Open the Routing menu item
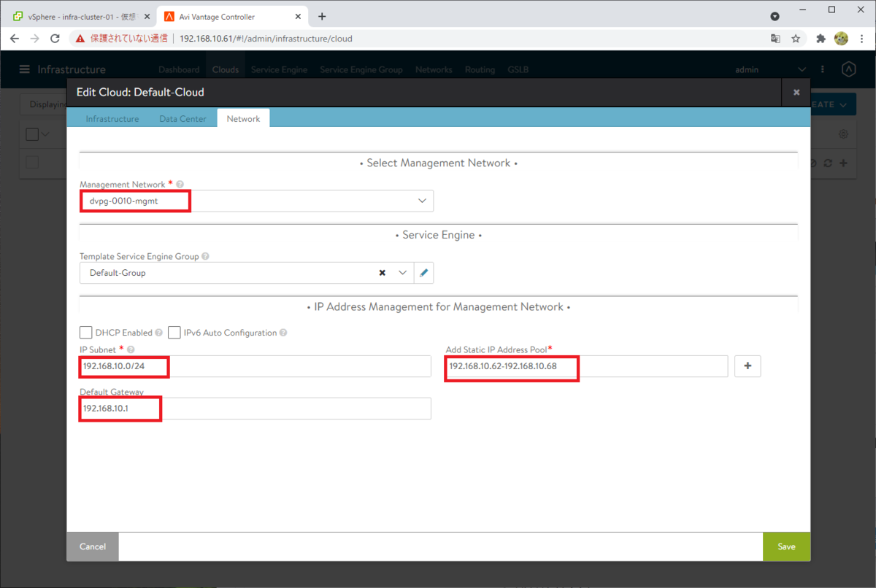The image size is (876, 588). pyautogui.click(x=480, y=70)
